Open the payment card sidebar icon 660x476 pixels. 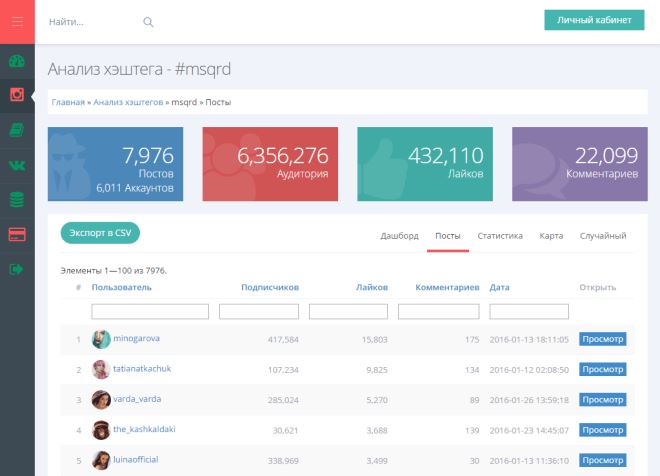(17, 234)
